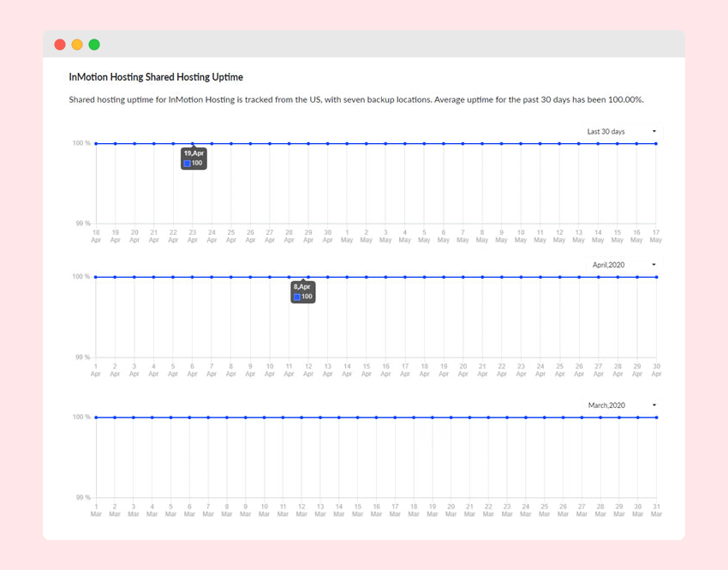This screenshot has height=570, width=728.
Task: Click the 10 May data point in first chart
Action: (521, 143)
